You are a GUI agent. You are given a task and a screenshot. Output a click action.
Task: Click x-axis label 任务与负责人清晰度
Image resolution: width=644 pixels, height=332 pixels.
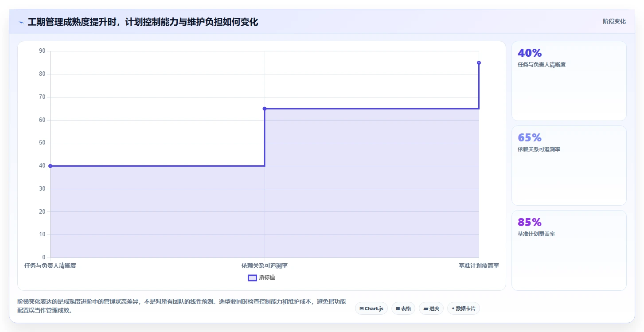(x=51, y=266)
